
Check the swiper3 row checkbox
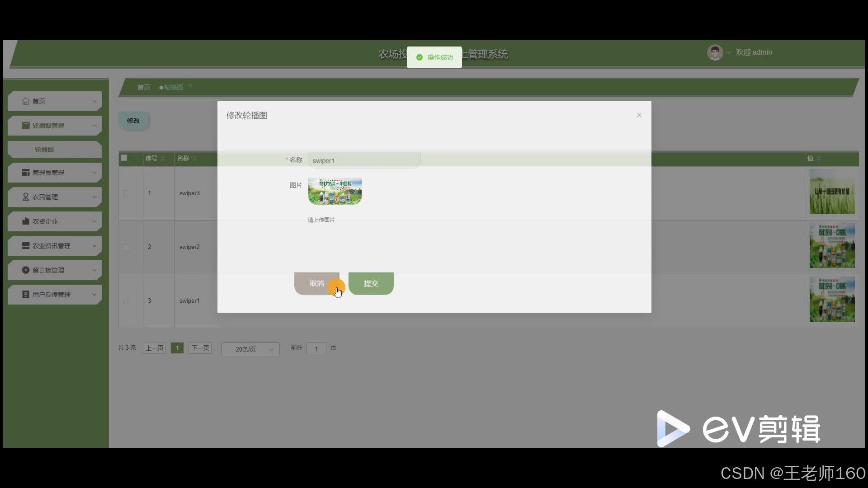126,193
